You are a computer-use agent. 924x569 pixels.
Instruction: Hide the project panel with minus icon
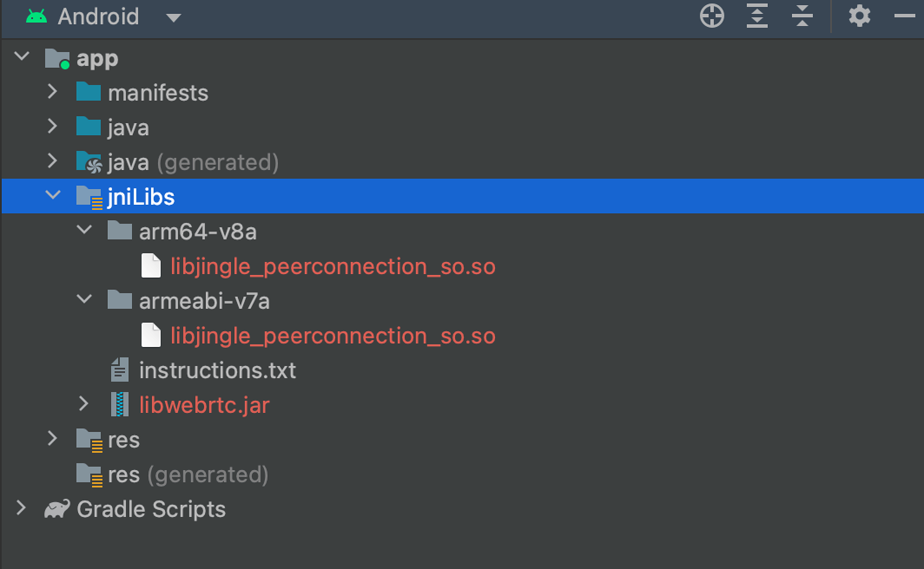[x=904, y=16]
